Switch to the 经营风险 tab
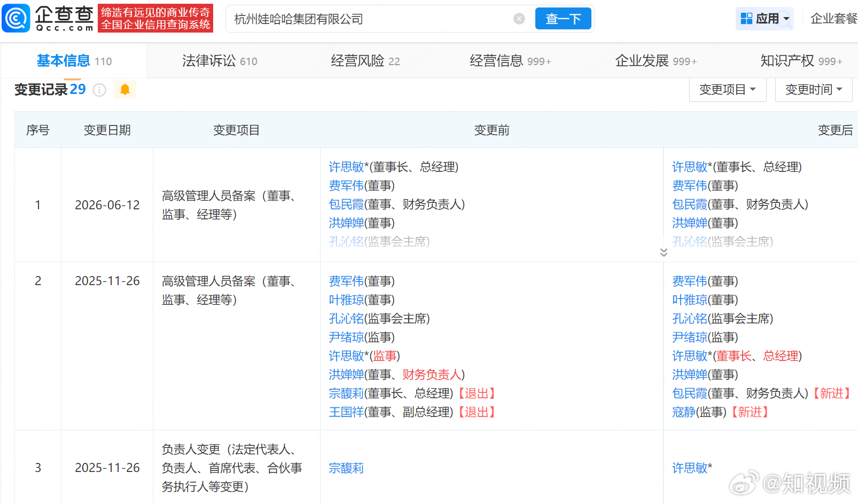 [x=365, y=61]
